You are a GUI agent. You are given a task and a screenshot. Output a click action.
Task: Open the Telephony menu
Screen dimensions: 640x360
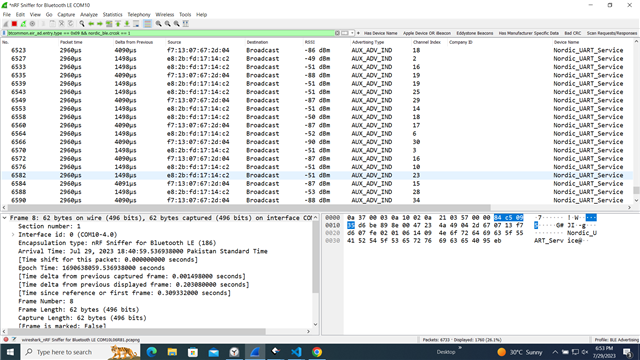(x=139, y=14)
